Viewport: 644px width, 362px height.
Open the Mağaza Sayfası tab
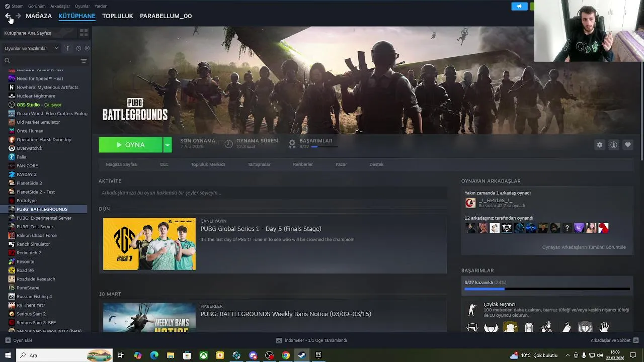point(121,164)
